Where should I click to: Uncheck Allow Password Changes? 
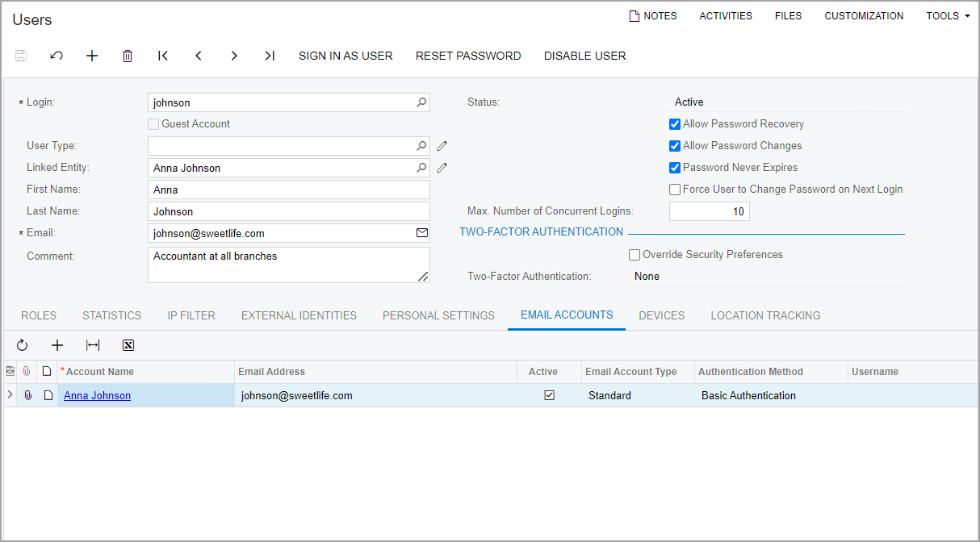coord(675,146)
